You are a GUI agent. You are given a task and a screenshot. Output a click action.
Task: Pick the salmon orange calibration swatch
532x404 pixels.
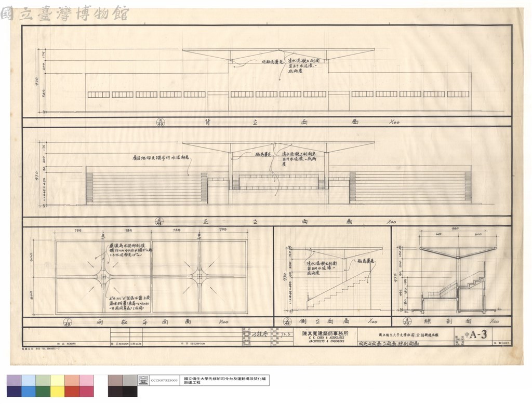coord(72,380)
